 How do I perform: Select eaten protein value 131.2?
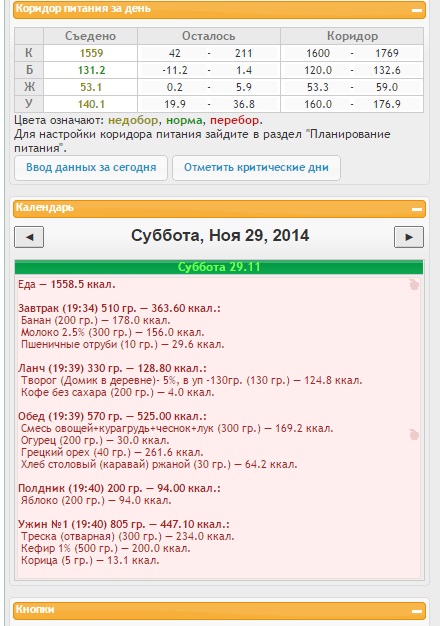tap(91, 70)
